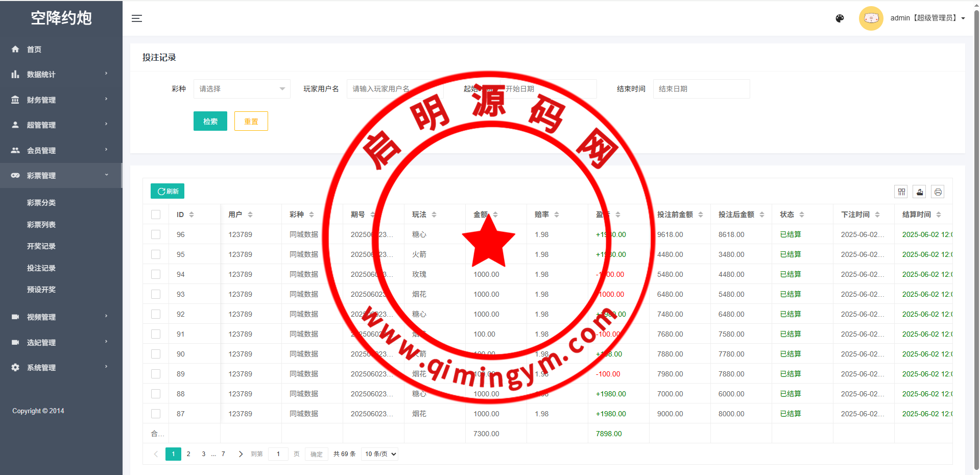This screenshot has height=475, width=980.
Task: Click the sidebar collapse hamburger icon
Action: 137,18
